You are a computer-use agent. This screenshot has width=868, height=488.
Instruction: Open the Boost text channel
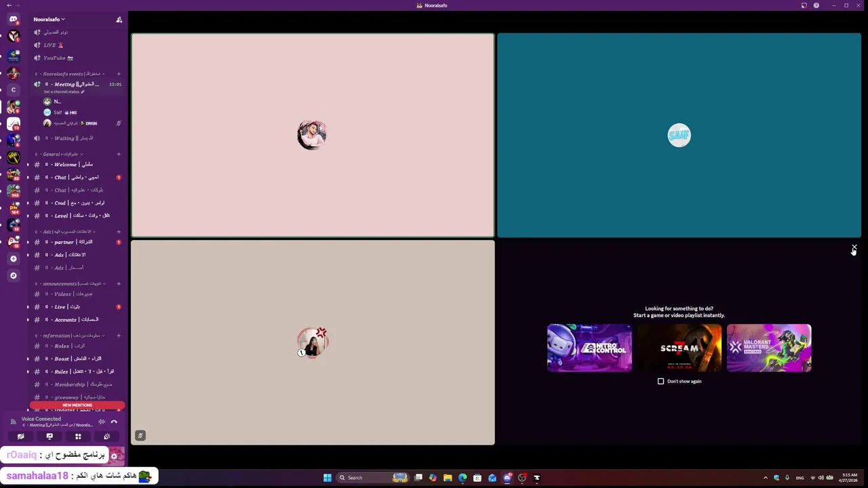point(77,359)
